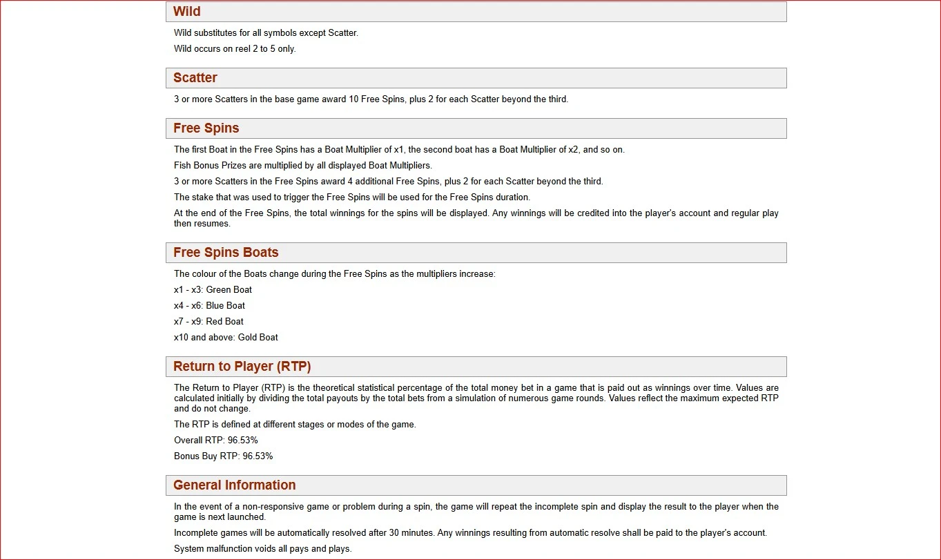Click 'x10 and above: Gold Boat' line
The width and height of the screenshot is (941, 560).
click(226, 338)
